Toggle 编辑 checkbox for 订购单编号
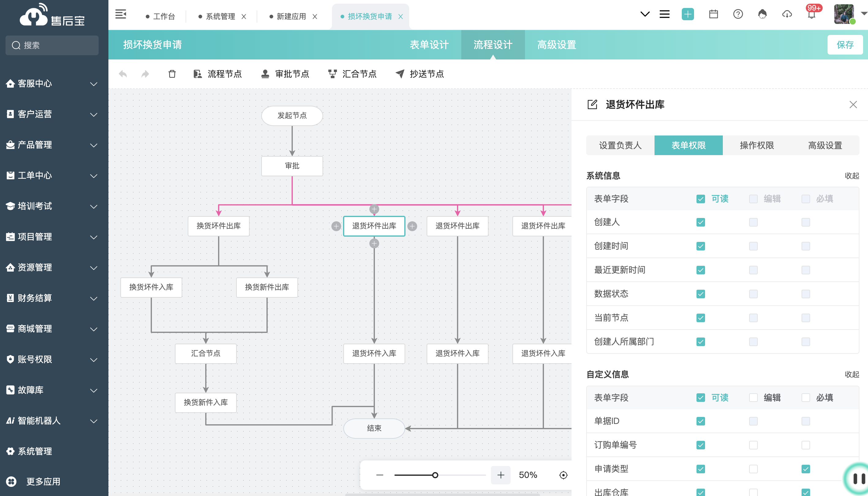 coord(753,445)
